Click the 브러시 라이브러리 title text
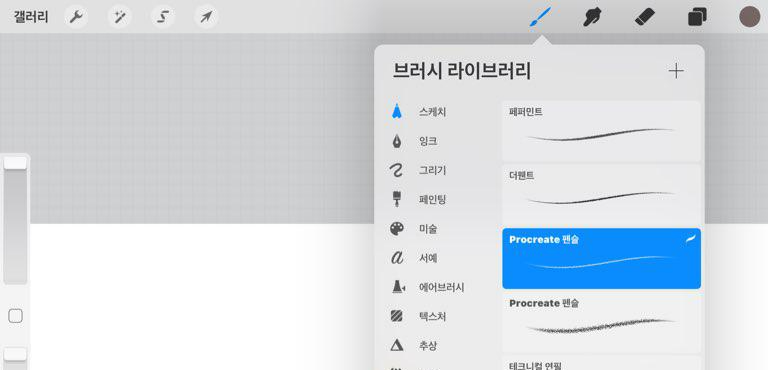Image resolution: width=768 pixels, height=370 pixels. (461, 71)
